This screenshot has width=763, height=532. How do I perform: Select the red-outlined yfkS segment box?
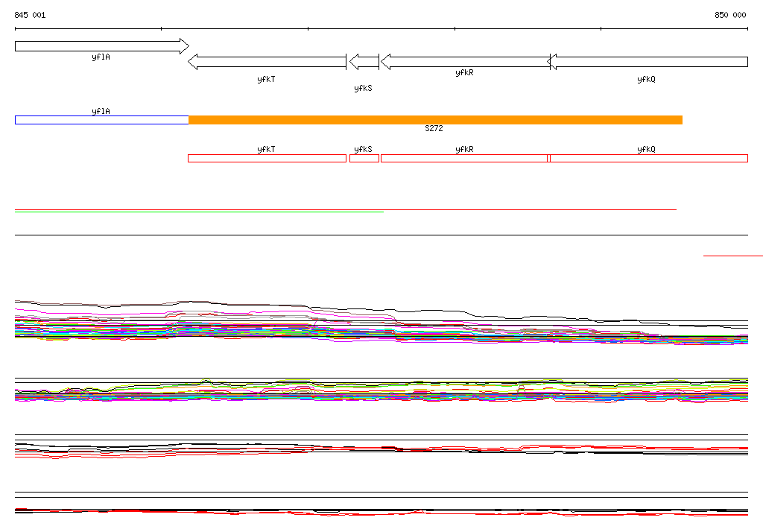(x=364, y=158)
